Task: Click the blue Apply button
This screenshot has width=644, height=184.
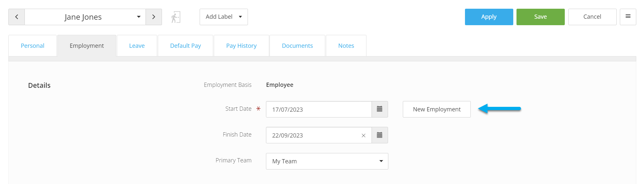Action: [489, 17]
